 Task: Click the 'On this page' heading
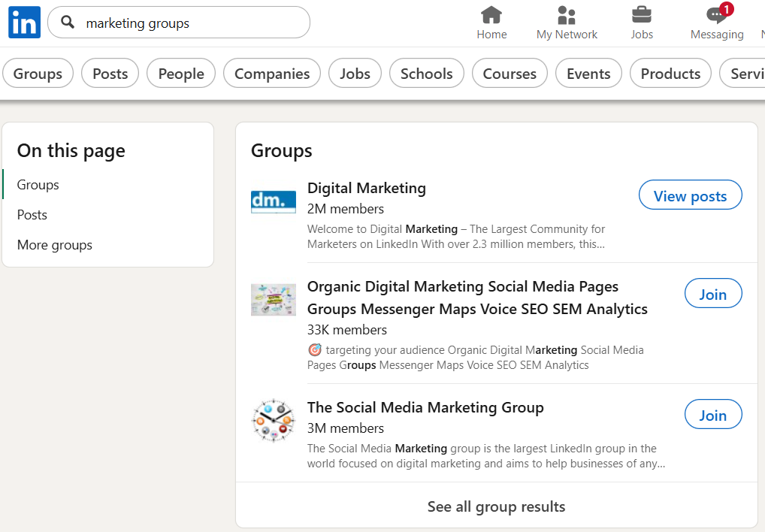pyautogui.click(x=71, y=151)
